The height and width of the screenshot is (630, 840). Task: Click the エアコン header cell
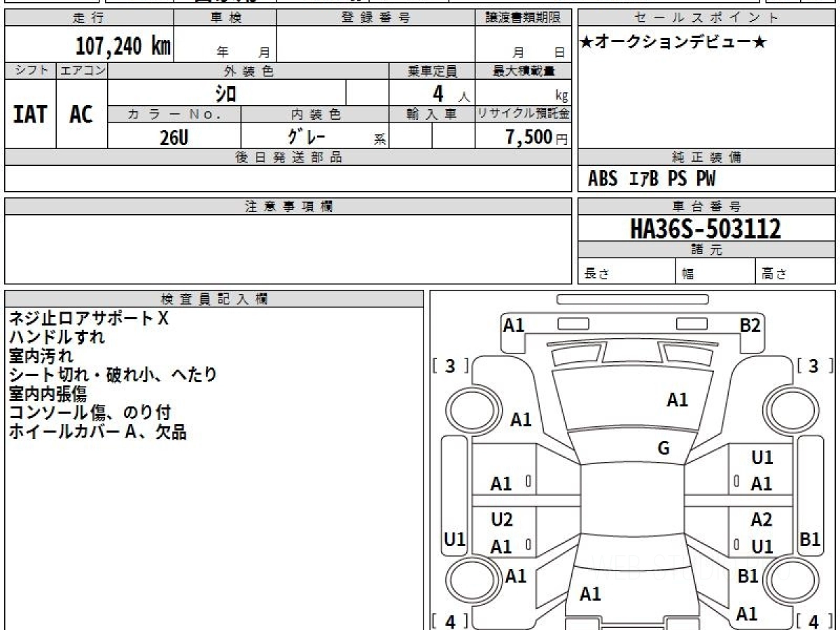82,71
